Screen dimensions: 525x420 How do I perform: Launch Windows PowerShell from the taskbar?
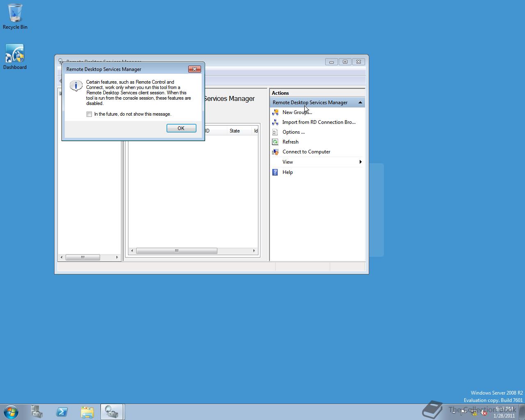[x=62, y=412]
